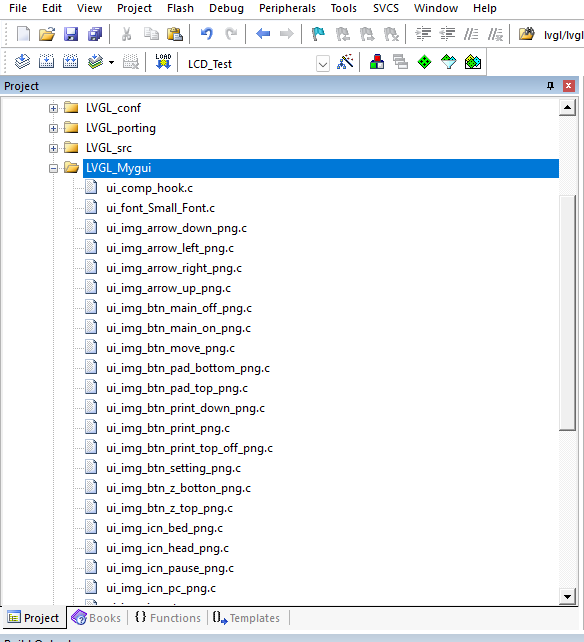Stop build icon
The image size is (584, 642).
[131, 62]
